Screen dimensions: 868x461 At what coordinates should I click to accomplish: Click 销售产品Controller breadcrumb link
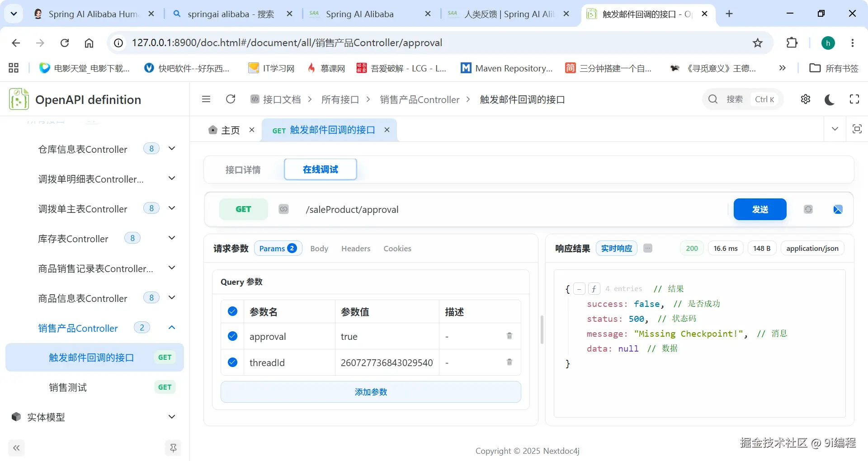click(x=420, y=99)
